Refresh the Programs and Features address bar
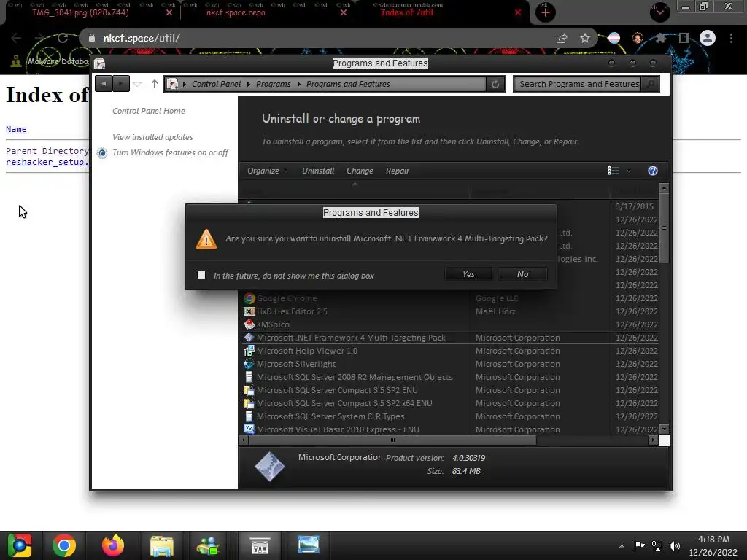Viewport: 747px width, 560px height. [495, 84]
